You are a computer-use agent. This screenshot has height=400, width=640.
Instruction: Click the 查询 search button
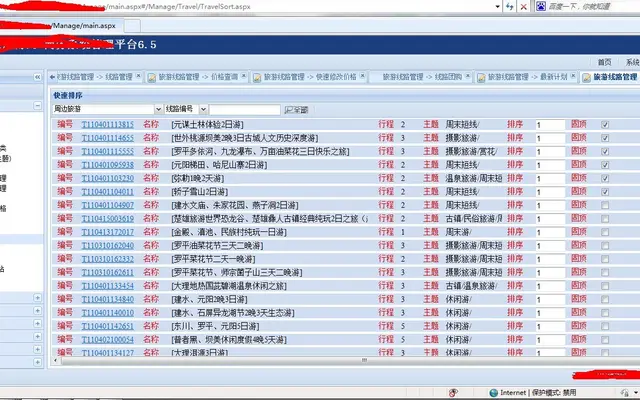tap(296, 110)
